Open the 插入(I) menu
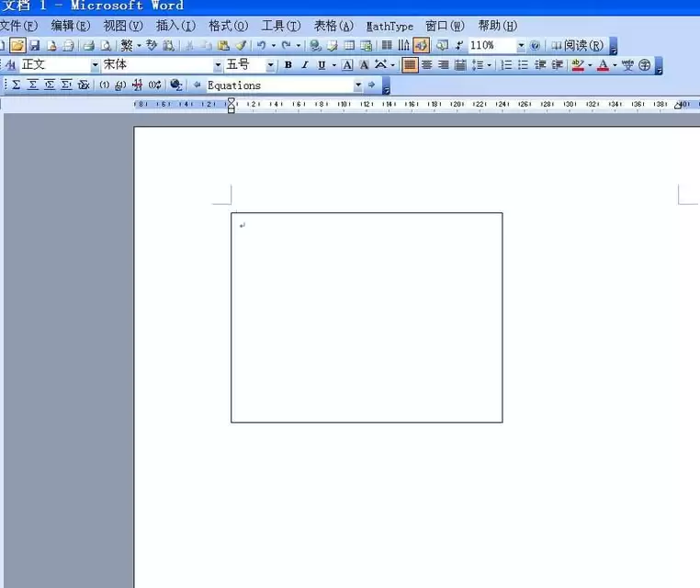The width and height of the screenshot is (700, 588). coord(175,26)
